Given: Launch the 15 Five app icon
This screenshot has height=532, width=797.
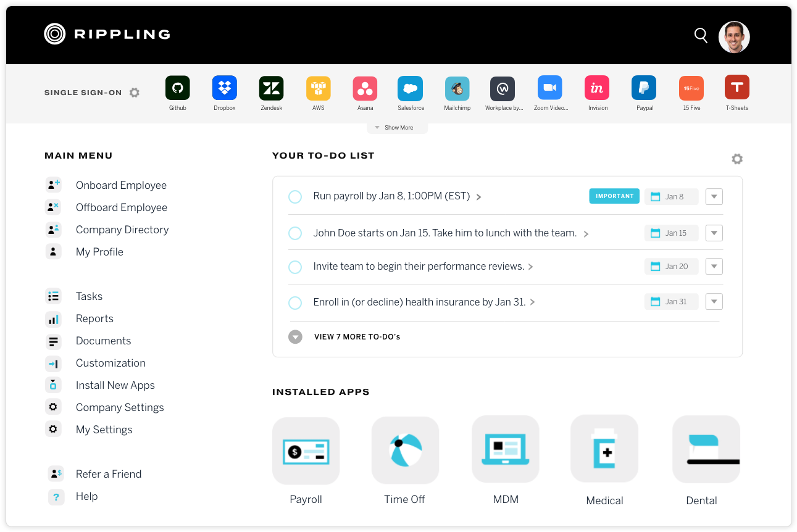Looking at the screenshot, I should click(691, 88).
